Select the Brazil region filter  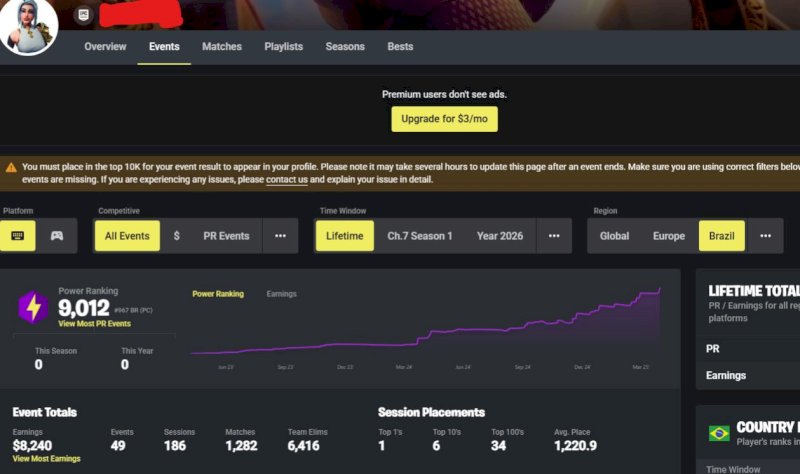721,236
